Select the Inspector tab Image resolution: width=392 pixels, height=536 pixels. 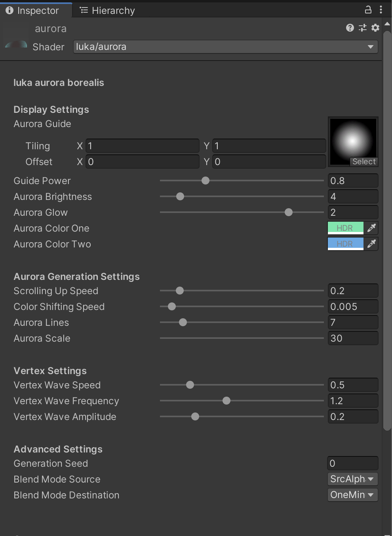click(32, 11)
